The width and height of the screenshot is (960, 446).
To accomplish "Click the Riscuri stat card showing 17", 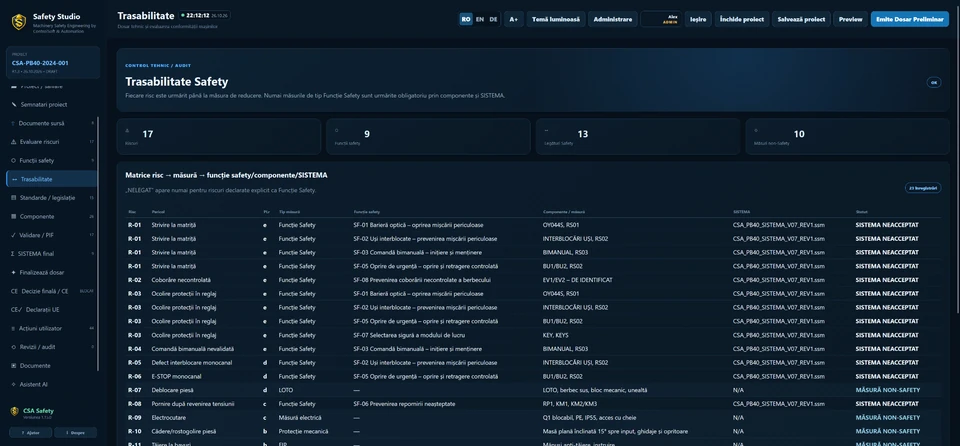I will pyautogui.click(x=219, y=136).
